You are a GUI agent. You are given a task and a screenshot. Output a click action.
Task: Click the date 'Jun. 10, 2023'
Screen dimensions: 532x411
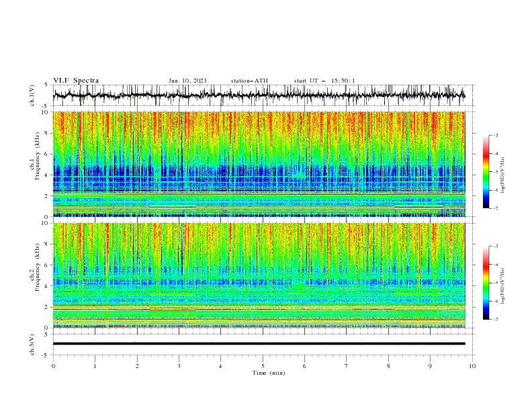[187, 81]
